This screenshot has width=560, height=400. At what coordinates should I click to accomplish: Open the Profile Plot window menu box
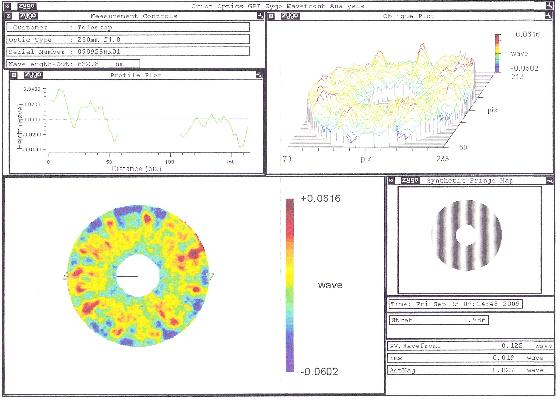[14, 75]
